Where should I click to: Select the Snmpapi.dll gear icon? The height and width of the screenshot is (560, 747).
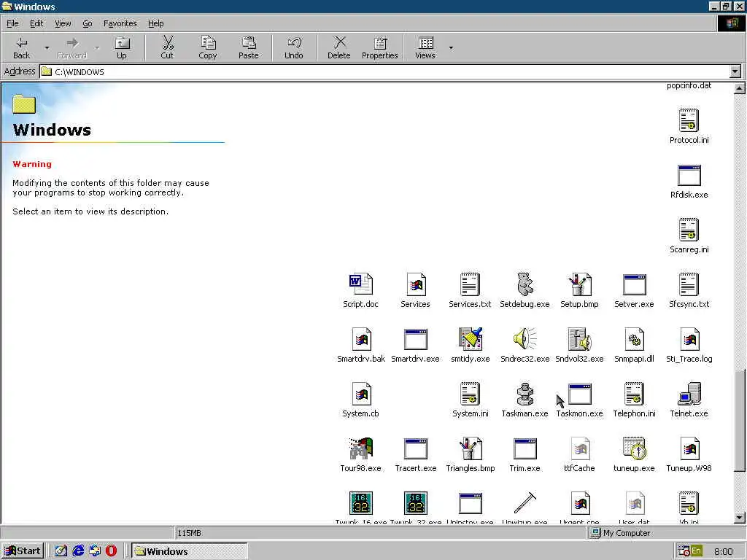click(x=634, y=339)
